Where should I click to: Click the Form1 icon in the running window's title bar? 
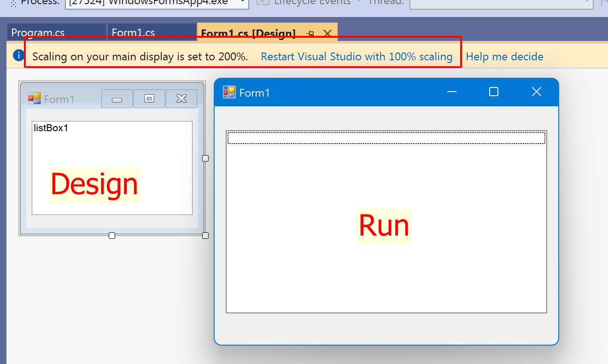point(228,92)
